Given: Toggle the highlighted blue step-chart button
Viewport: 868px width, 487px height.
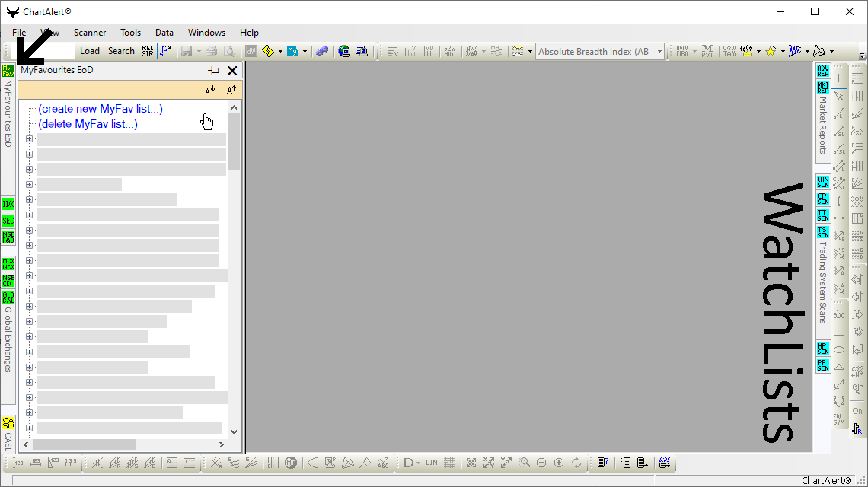Looking at the screenshot, I should coord(165,51).
